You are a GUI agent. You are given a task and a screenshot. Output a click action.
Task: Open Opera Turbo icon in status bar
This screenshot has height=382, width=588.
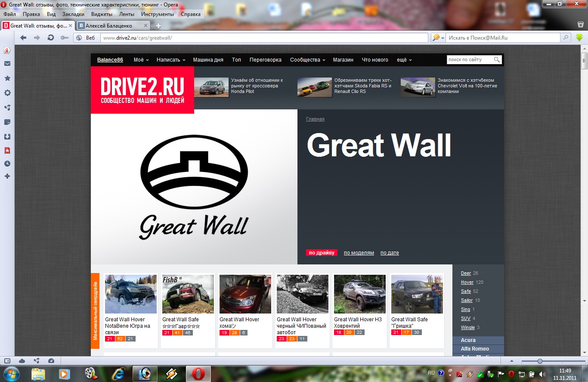coord(51,361)
